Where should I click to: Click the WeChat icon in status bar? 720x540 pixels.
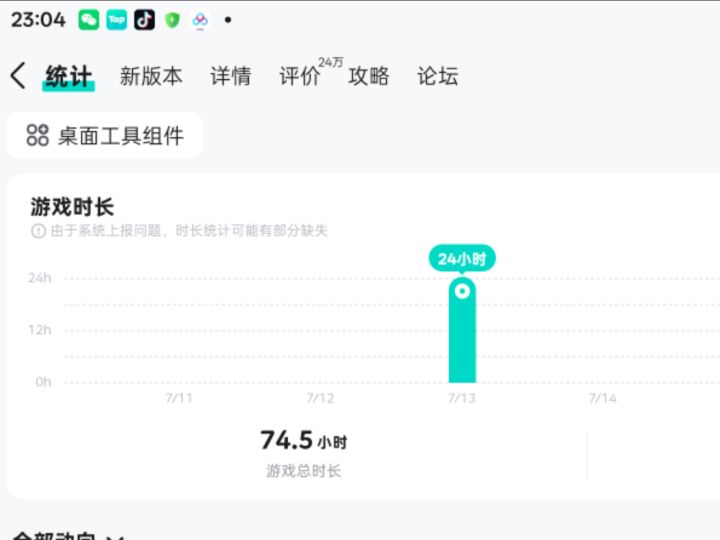[x=89, y=20]
